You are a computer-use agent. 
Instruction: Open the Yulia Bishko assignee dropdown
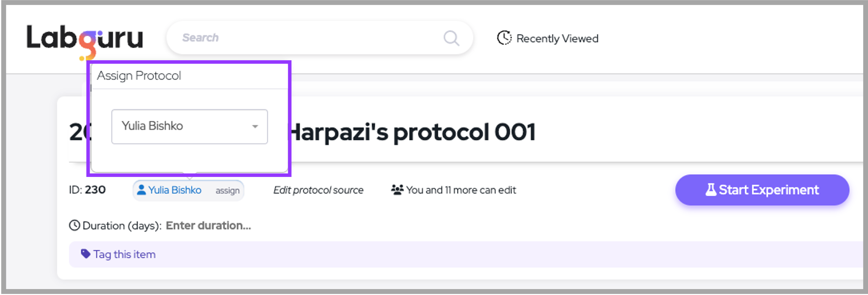point(189,126)
